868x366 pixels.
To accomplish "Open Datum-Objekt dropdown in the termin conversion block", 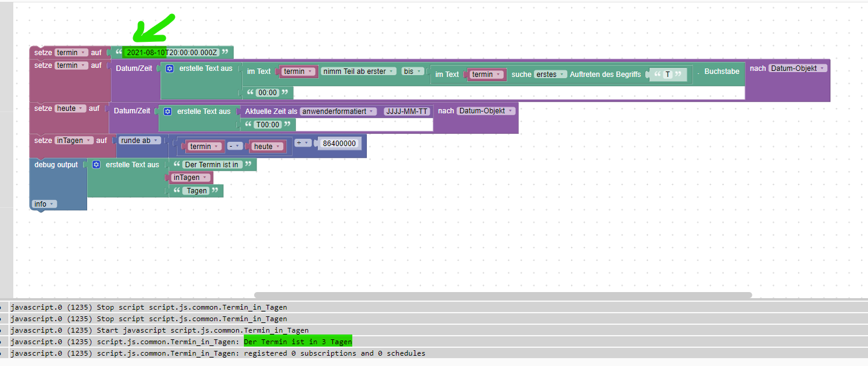I will [798, 68].
